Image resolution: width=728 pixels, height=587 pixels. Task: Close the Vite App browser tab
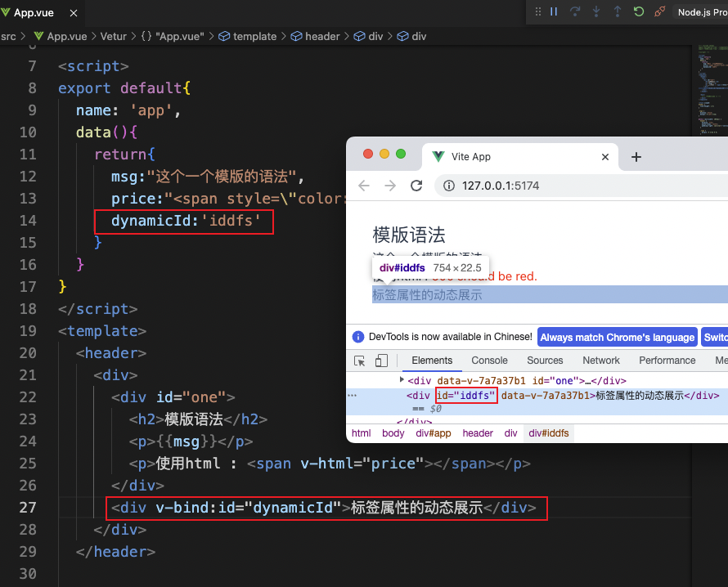coord(605,157)
